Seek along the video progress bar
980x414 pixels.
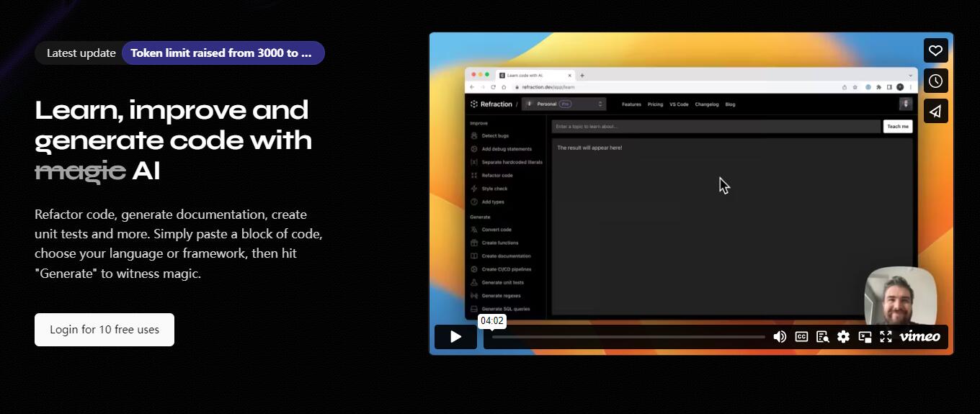pos(628,337)
